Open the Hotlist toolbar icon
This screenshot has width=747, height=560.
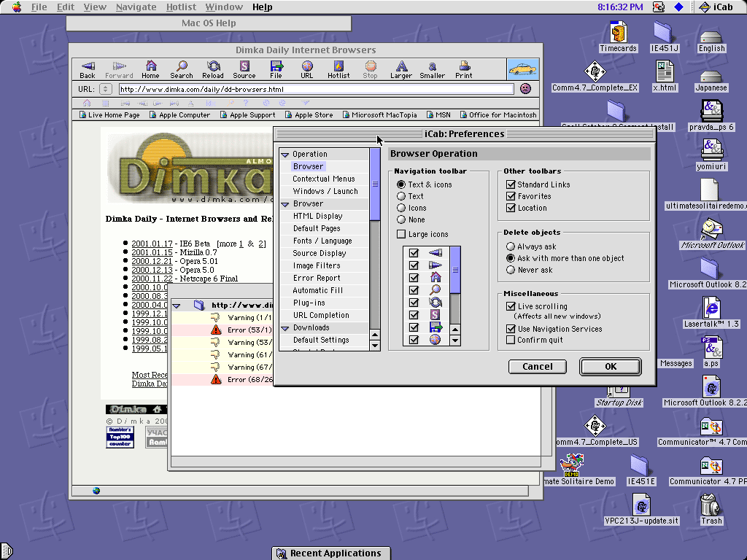click(338, 69)
